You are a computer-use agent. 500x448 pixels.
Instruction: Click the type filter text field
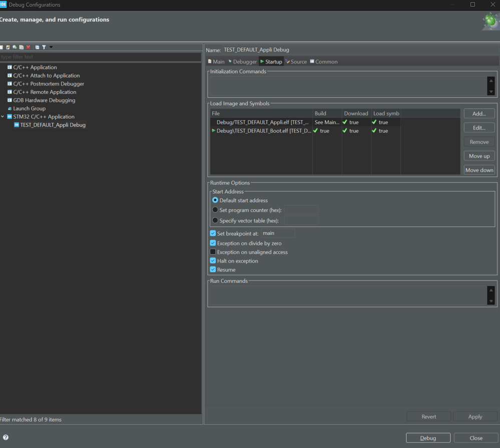tap(100, 57)
